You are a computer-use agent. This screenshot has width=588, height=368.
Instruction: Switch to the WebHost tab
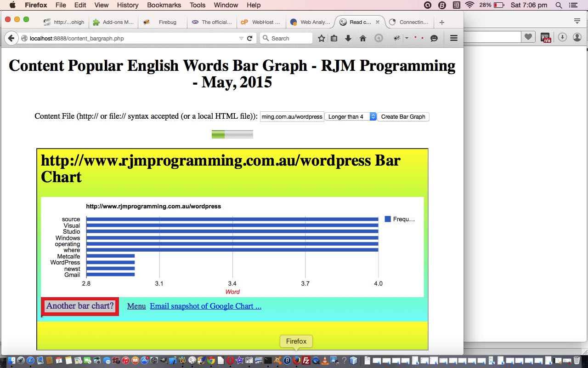(261, 22)
